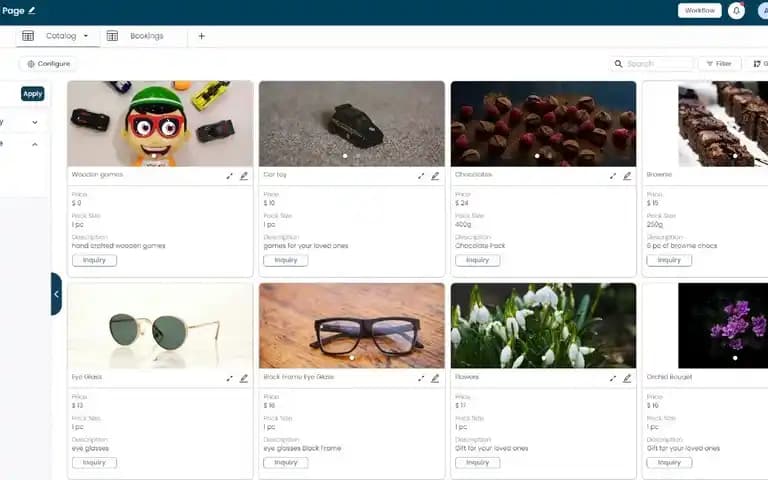
Task: Expand the Car toy card
Action: 421,176
